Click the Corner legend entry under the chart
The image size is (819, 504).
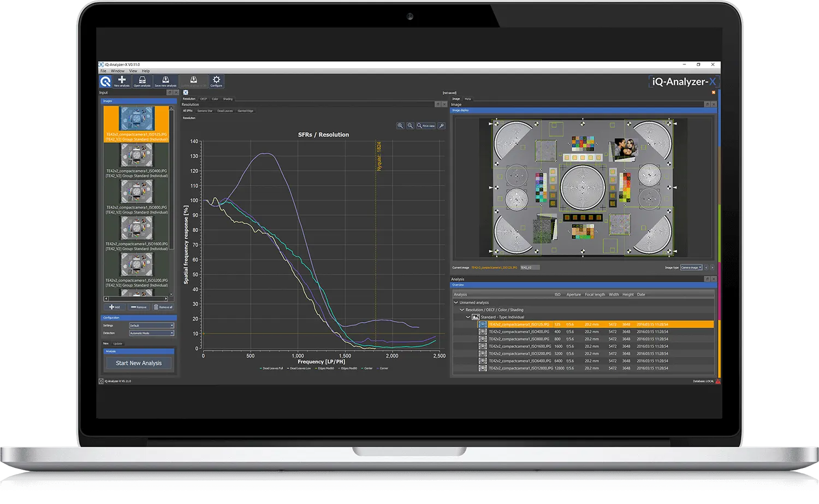(382, 368)
